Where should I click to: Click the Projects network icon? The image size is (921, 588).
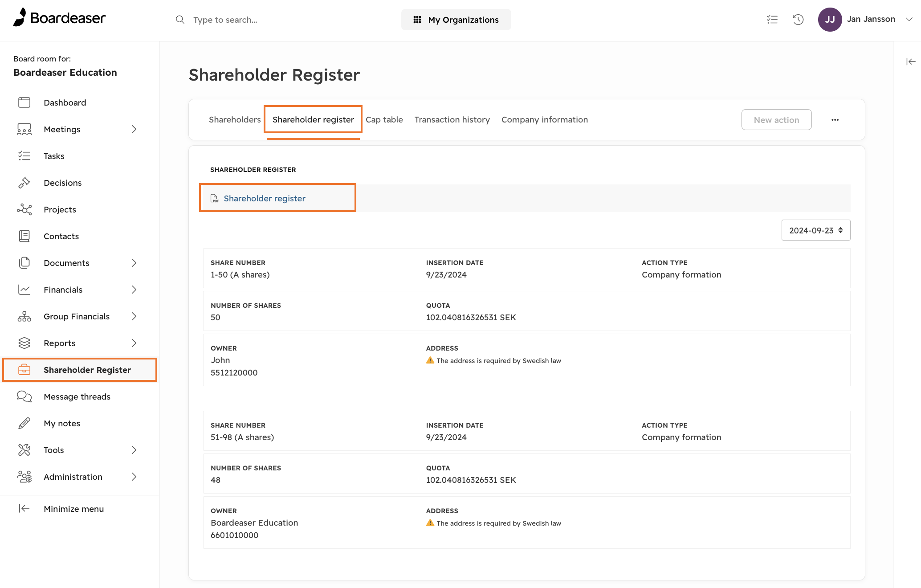coord(24,209)
